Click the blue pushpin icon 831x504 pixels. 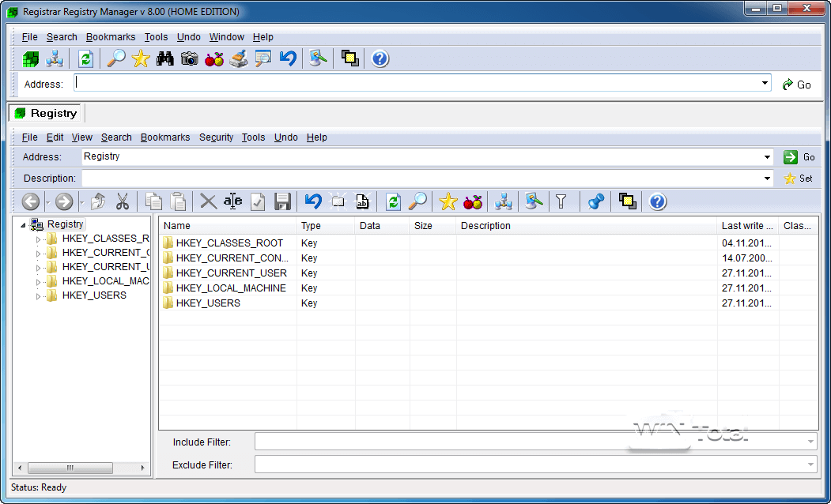[596, 201]
